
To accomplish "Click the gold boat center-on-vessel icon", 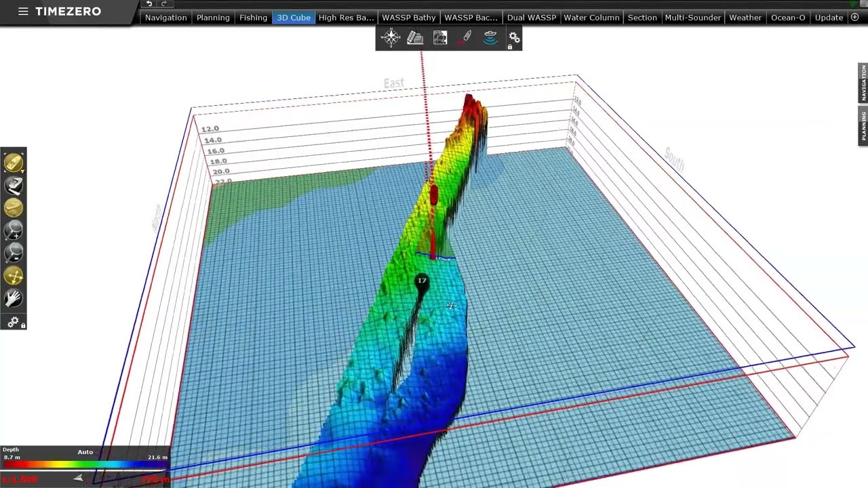I will click(x=14, y=163).
